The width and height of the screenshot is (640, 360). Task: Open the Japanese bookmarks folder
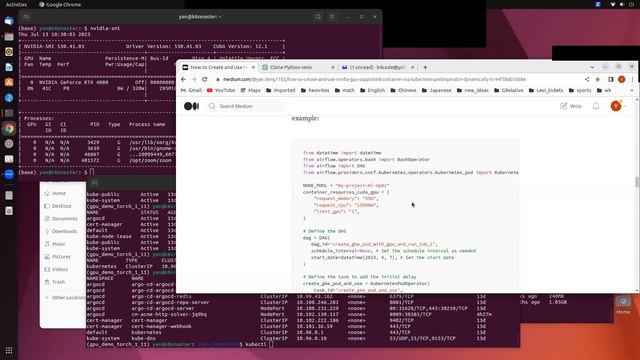click(436, 90)
